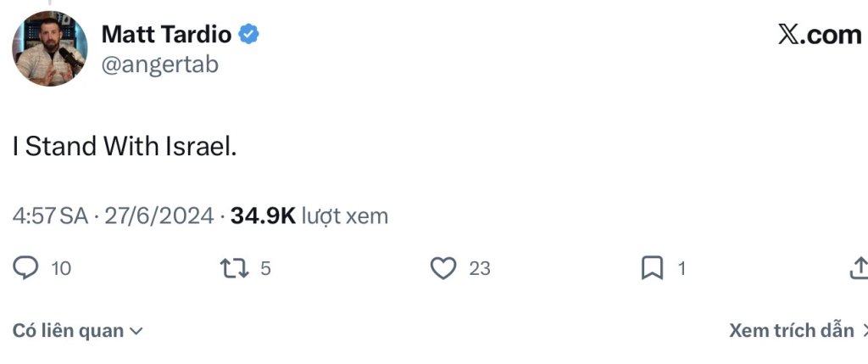Click the X.com logo text
Screen dimensions: 868x364
[x=819, y=35]
